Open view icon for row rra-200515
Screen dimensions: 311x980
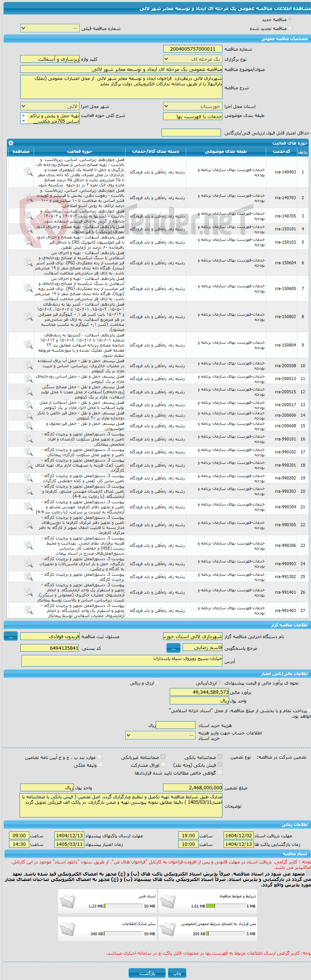coord(28,392)
